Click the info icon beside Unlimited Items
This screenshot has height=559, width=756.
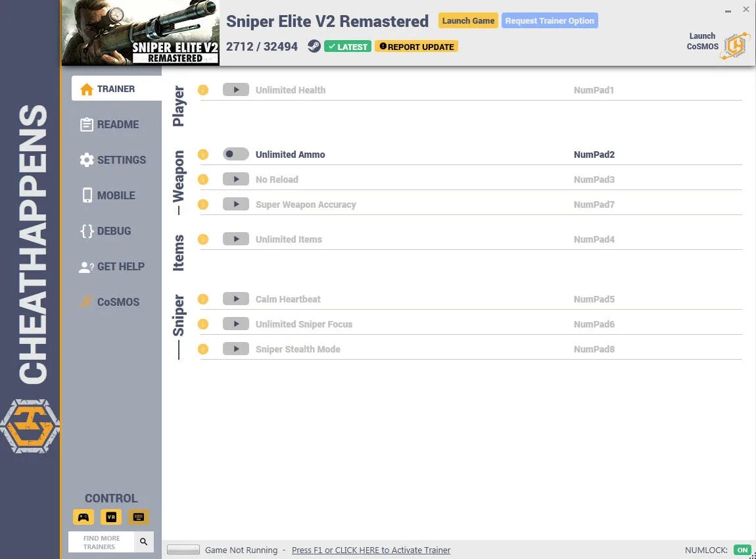(x=203, y=239)
